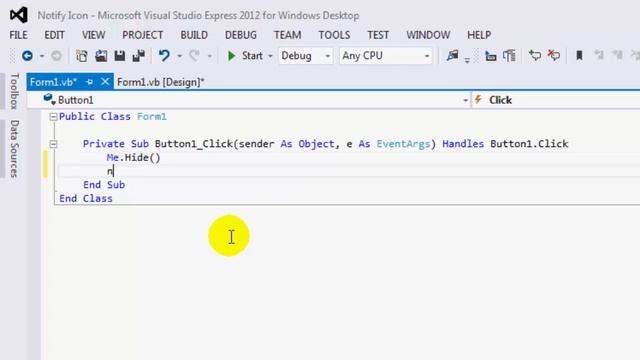
Task: Undo the last edit
Action: 164,56
